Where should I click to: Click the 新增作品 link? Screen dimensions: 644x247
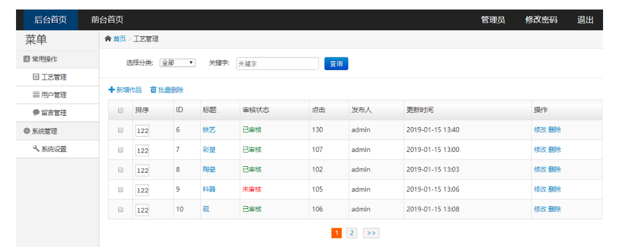pyautogui.click(x=129, y=90)
